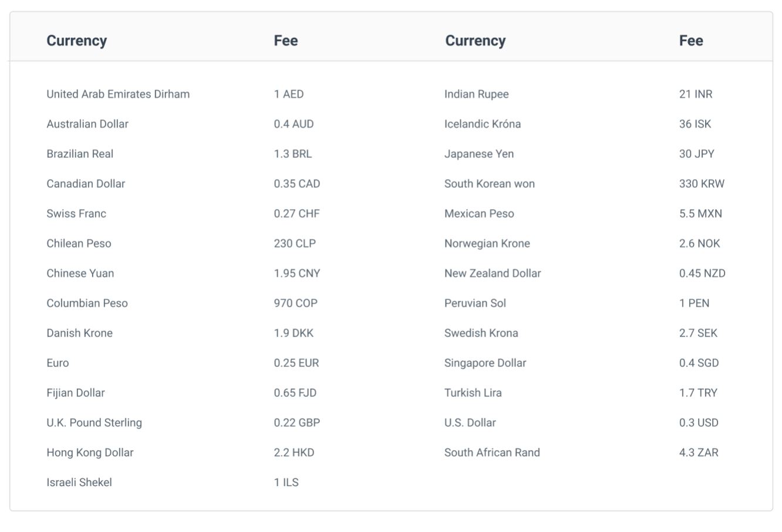Viewport: 782px width, 532px height.
Task: Select the 1.7 TRY fee value
Action: 699,393
